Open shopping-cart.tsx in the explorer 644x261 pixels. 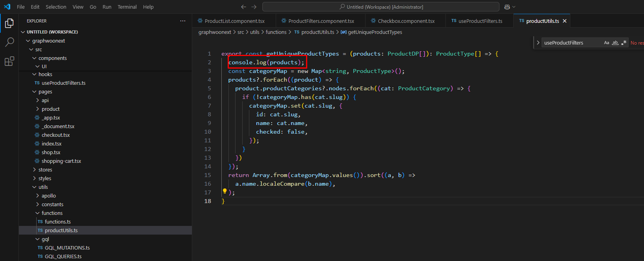[61, 161]
